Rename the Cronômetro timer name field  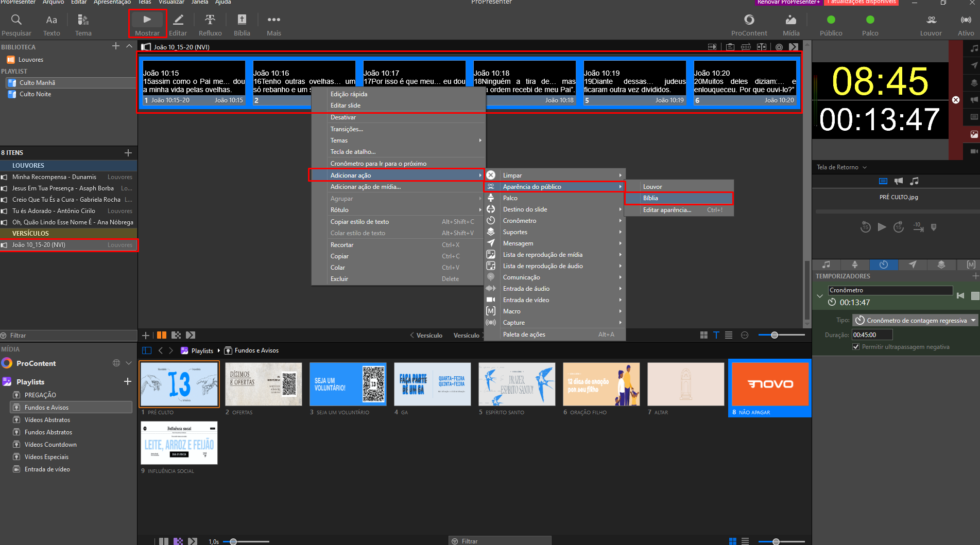point(890,290)
